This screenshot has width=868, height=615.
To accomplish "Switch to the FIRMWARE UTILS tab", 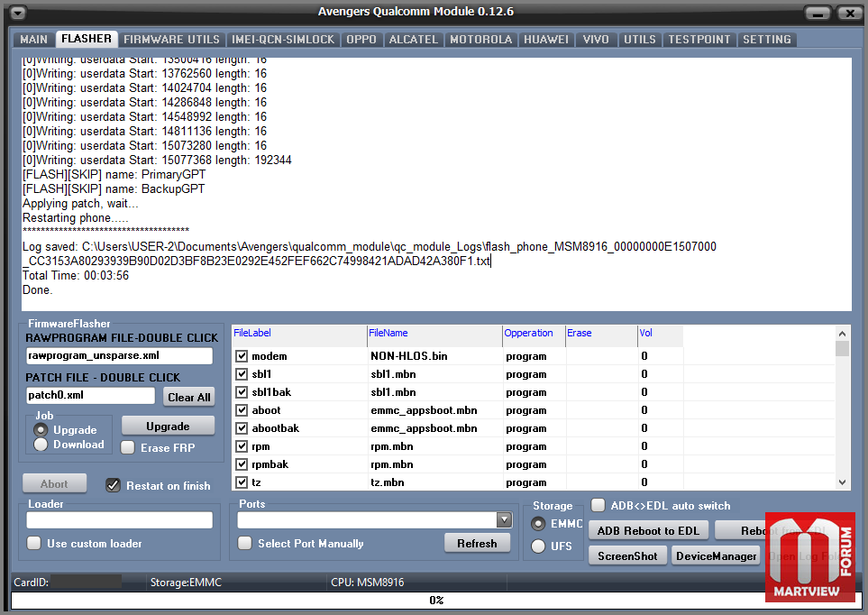I will [171, 40].
